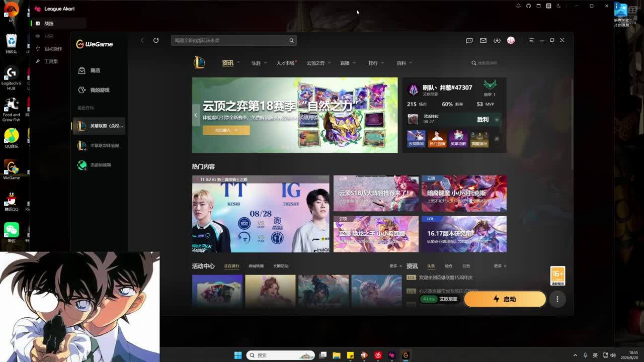Toggle League Akari dark mode moon icon
The image size is (644, 362).
(x=558, y=6)
